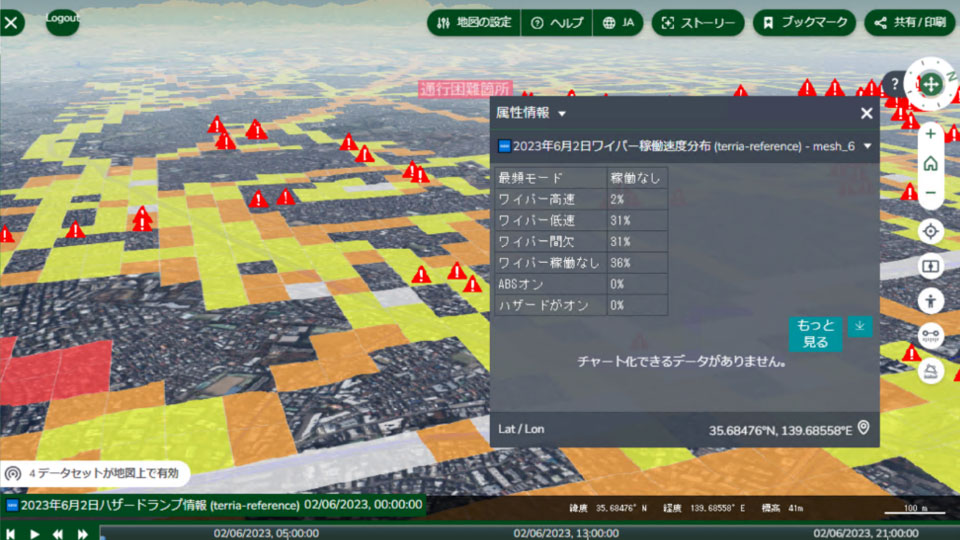The height and width of the screenshot is (540, 960).
Task: Expand the 属性情報 title dropdown arrow
Action: click(x=562, y=114)
